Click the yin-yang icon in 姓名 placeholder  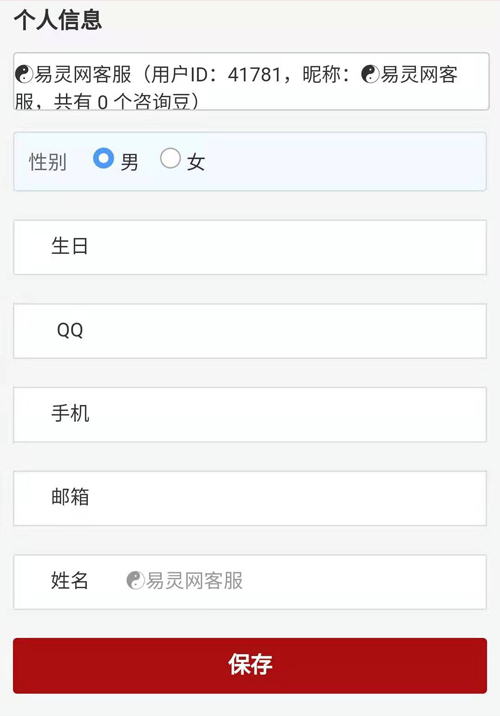(x=135, y=580)
